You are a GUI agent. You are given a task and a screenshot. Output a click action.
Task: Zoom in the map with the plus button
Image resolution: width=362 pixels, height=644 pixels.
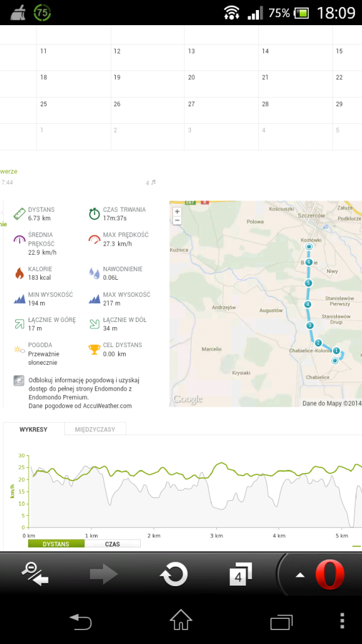[x=177, y=211]
